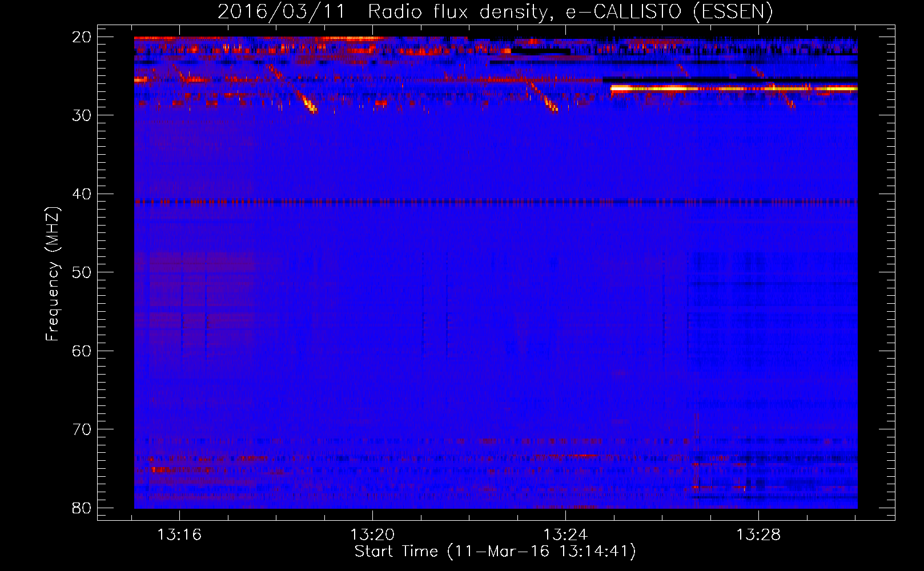
Task: Click the horizontal interference line near 41 MHz
Action: coord(496,202)
